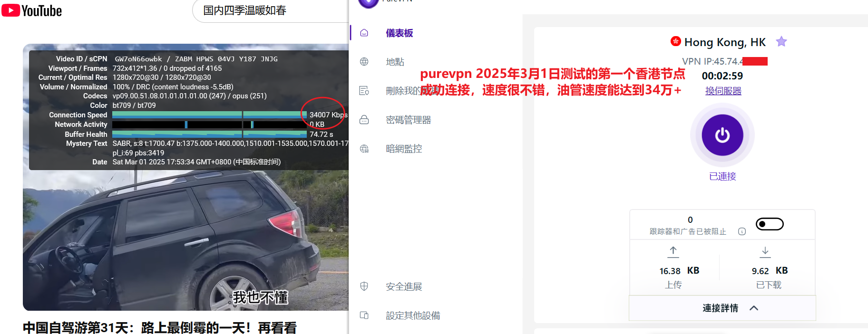Click the Network Activity graph bar
The width and height of the screenshot is (868, 334).
[x=209, y=124]
